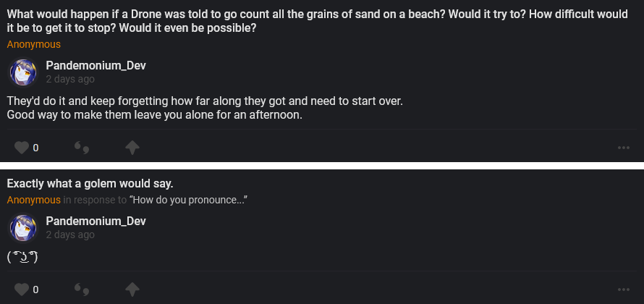Quote the golem reply answer
The image size is (644, 304).
click(x=82, y=290)
